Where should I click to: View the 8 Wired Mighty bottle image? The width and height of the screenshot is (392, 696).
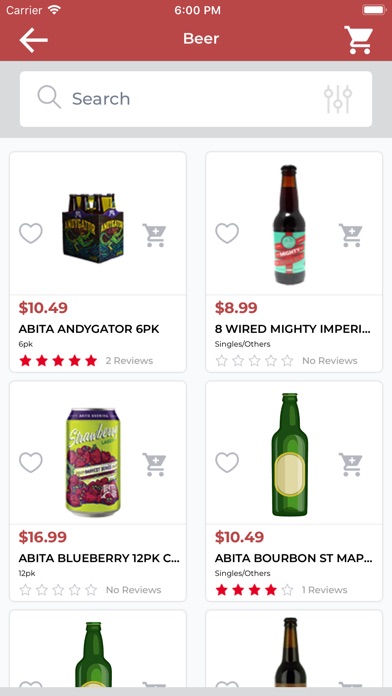tap(289, 225)
